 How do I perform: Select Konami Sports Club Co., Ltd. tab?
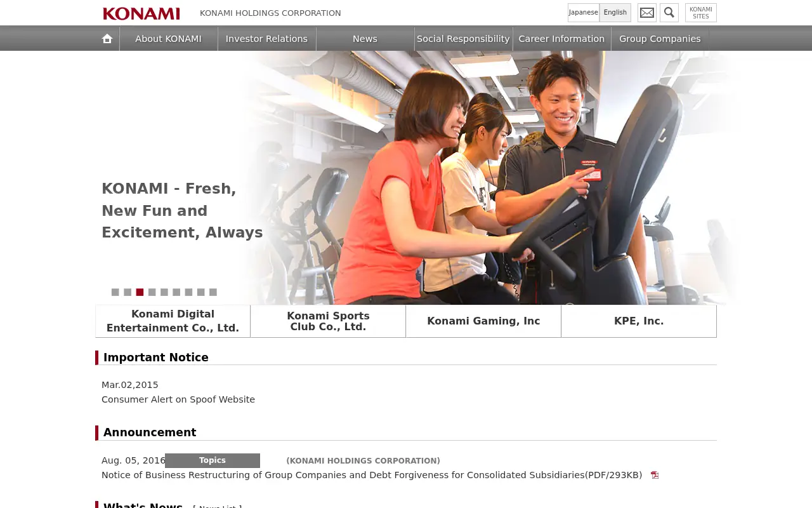click(328, 321)
